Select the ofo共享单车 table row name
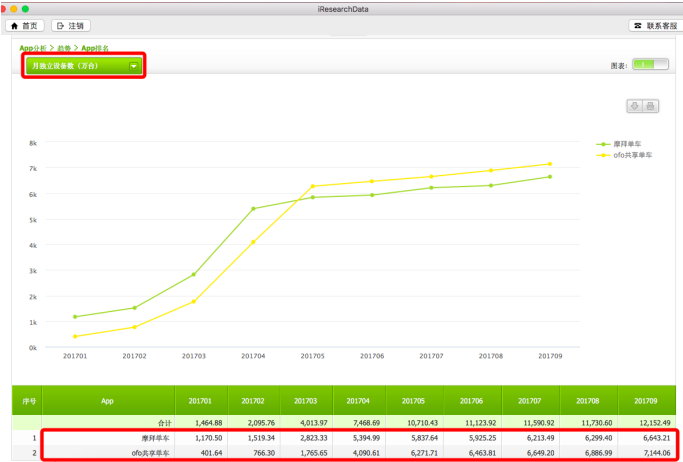Viewport: 683px width, 462px height. coord(151,452)
